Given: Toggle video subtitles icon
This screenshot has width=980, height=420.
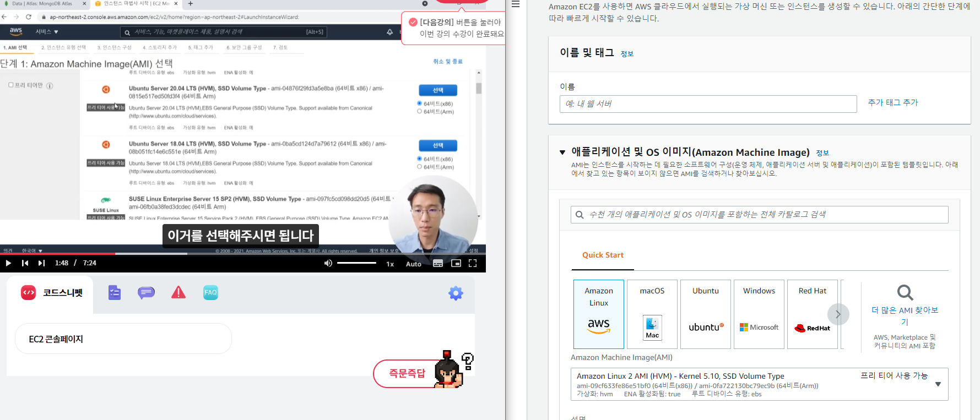Looking at the screenshot, I should (x=438, y=264).
